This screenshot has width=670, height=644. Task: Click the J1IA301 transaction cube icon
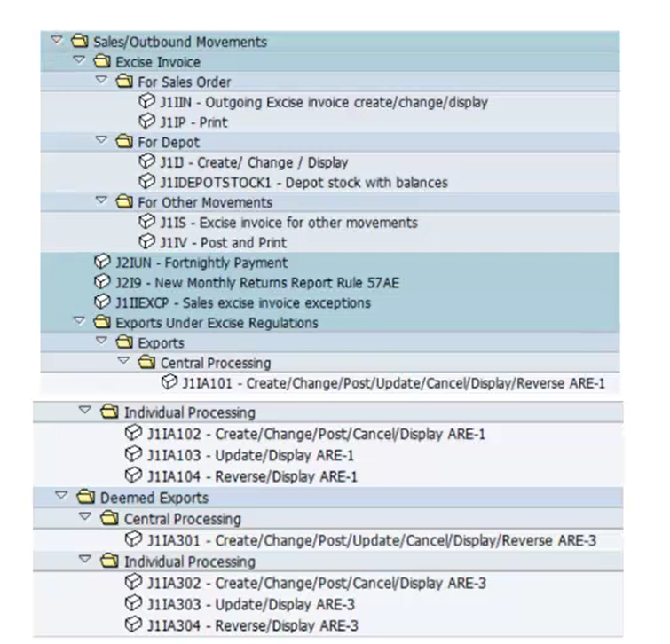(133, 539)
